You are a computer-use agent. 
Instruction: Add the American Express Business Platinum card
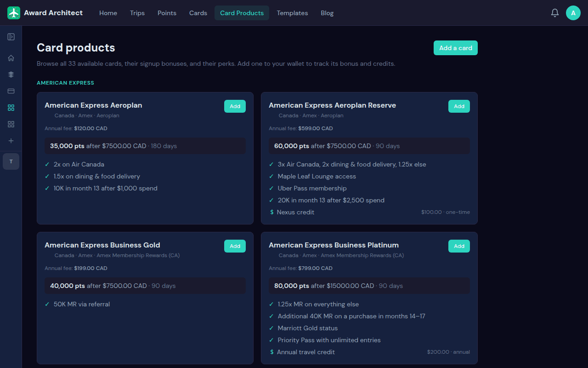[459, 246]
